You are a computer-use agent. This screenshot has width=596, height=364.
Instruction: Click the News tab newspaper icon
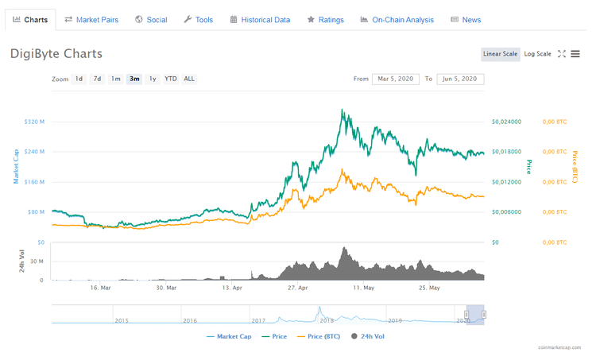[x=455, y=20]
